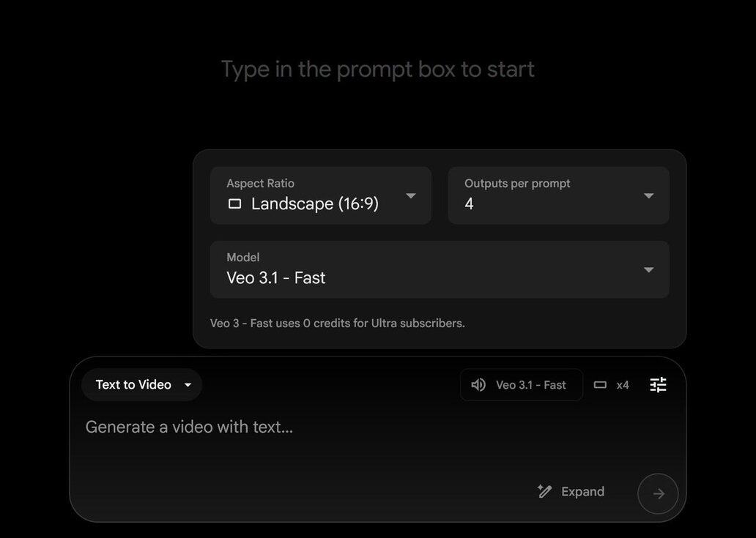This screenshot has height=538, width=756.
Task: Open the Outputs per prompt dropdown arrow
Action: (x=648, y=196)
